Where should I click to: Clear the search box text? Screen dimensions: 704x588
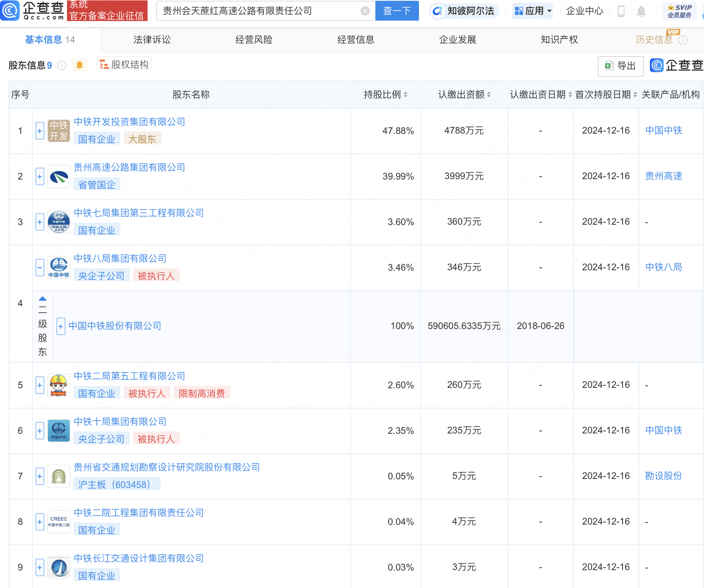point(365,11)
